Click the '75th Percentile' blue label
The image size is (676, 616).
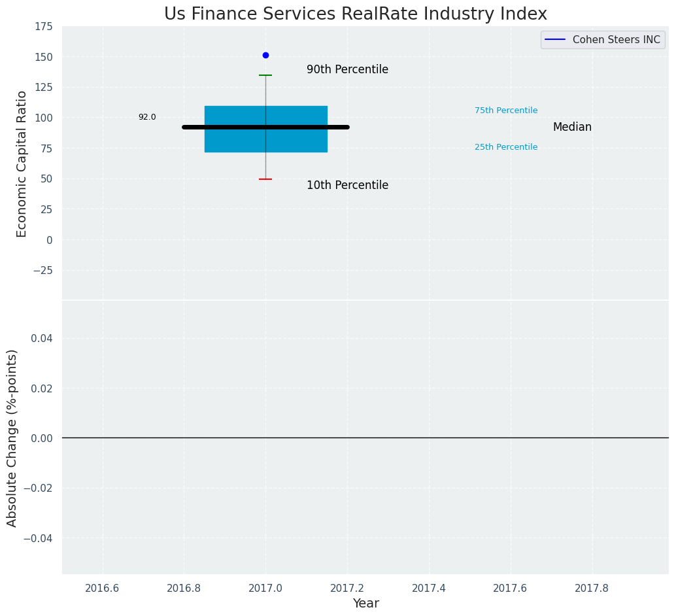[x=506, y=111]
